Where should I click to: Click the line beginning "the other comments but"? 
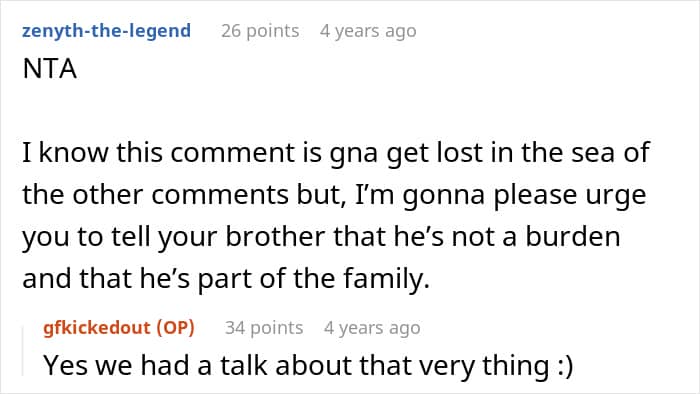pos(334,195)
